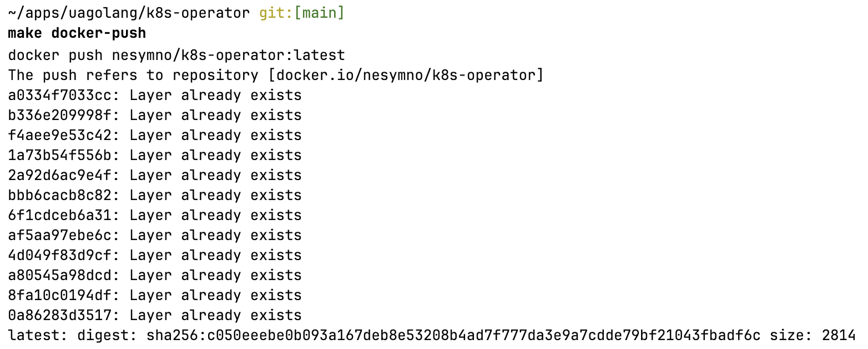The height and width of the screenshot is (349, 868).
Task: Click the make docker-push command line
Action: click(x=77, y=33)
